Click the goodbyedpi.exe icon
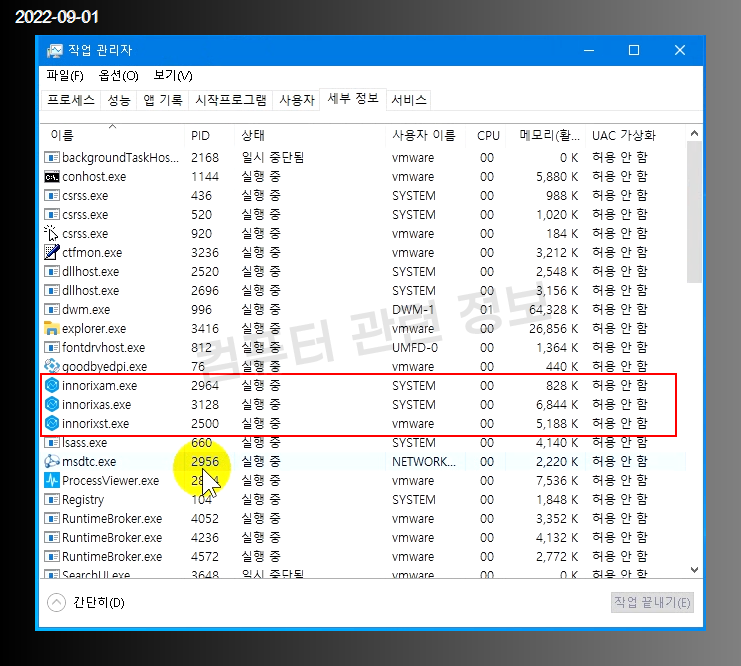Image resolution: width=741 pixels, height=666 pixels. click(x=52, y=366)
